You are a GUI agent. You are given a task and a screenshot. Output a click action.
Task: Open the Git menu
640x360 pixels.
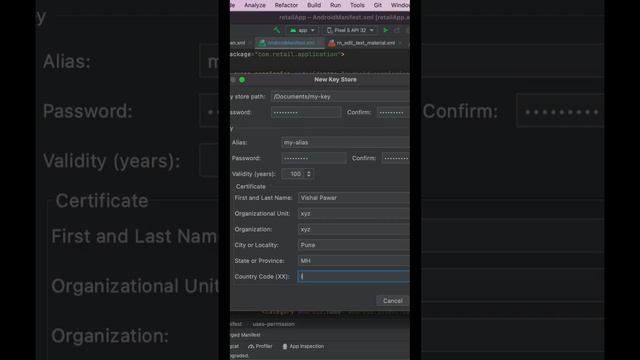coord(378,5)
